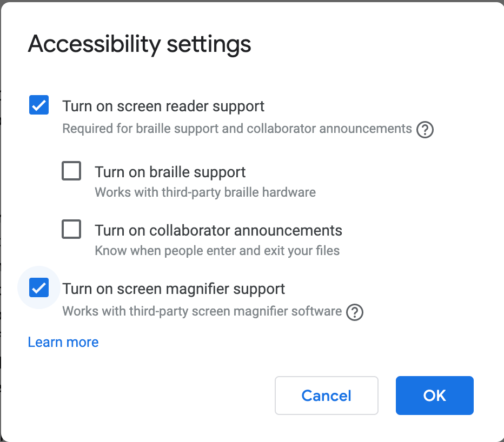Image resolution: width=504 pixels, height=442 pixels.
Task: Confirm settings with the OK button
Action: tap(434, 396)
